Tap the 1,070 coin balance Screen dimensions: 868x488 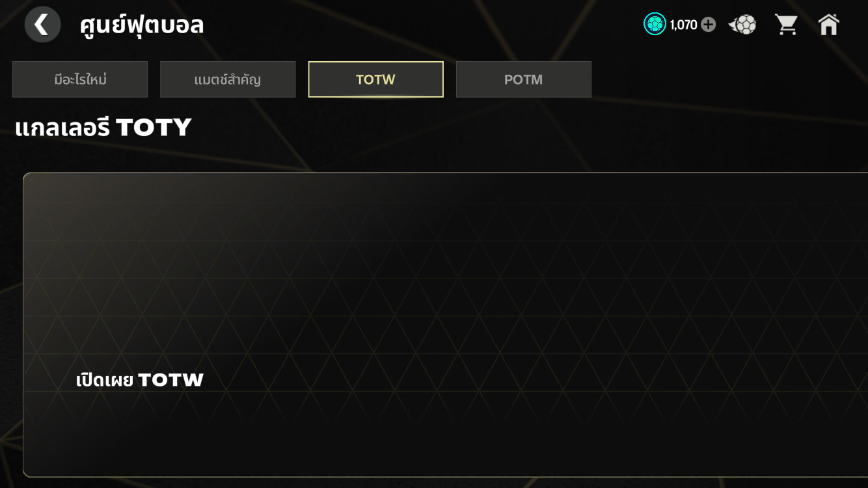(x=683, y=25)
